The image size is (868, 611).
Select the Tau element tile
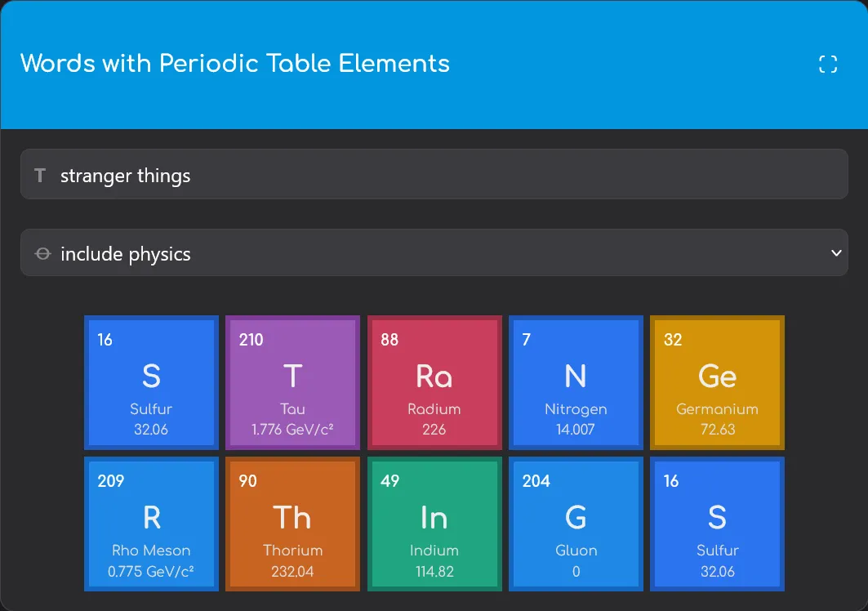(x=292, y=382)
